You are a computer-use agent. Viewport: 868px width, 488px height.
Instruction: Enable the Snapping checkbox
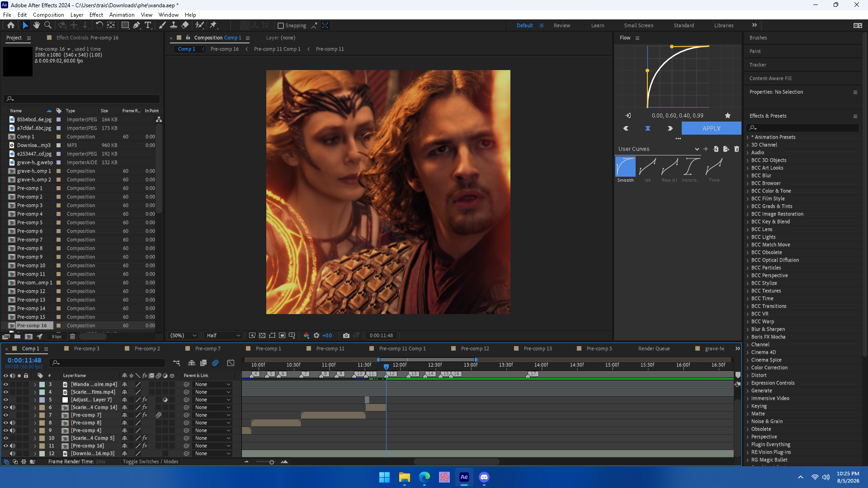(x=281, y=26)
